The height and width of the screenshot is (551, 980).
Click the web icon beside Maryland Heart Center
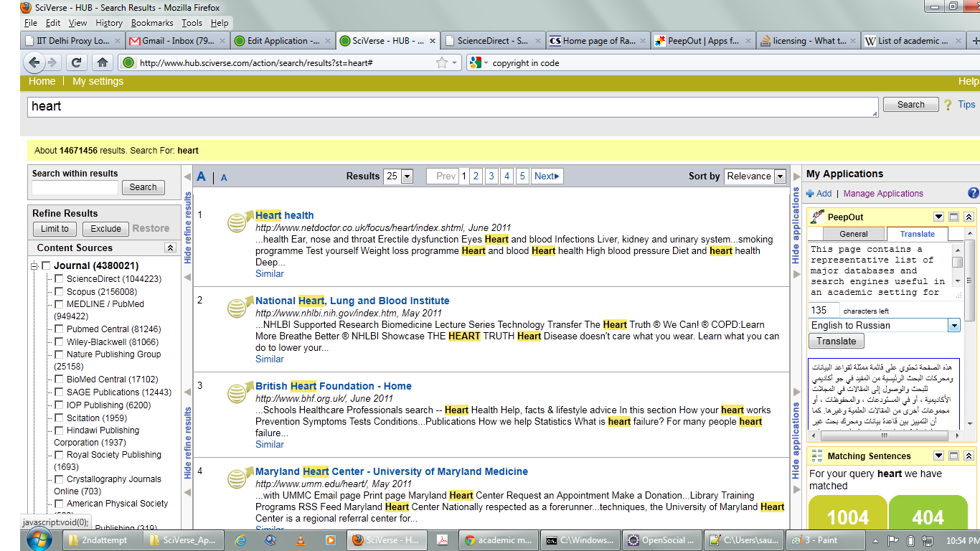pos(240,478)
